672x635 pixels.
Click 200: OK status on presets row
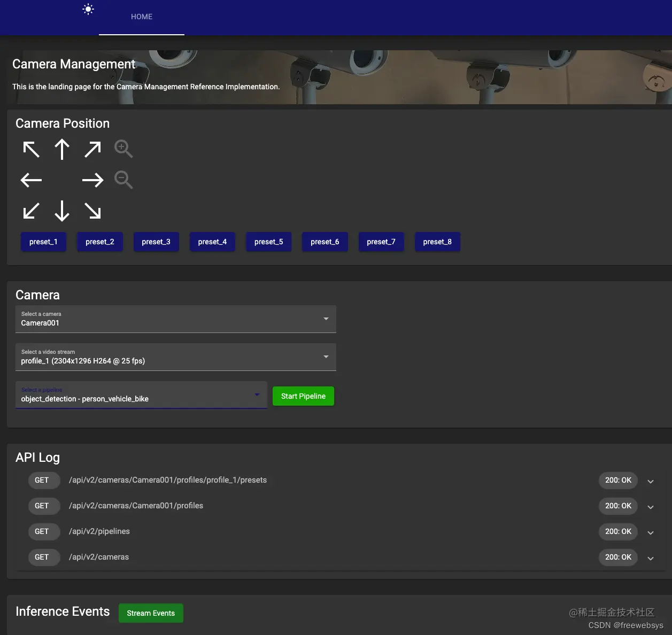click(x=618, y=480)
